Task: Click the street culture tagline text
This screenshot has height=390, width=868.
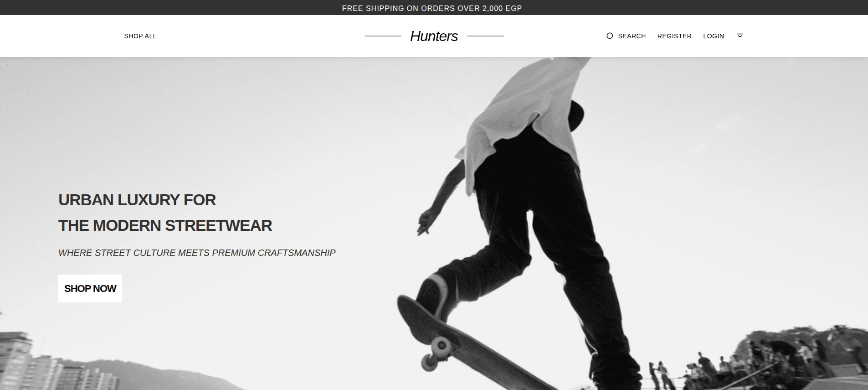Action: 197,253
